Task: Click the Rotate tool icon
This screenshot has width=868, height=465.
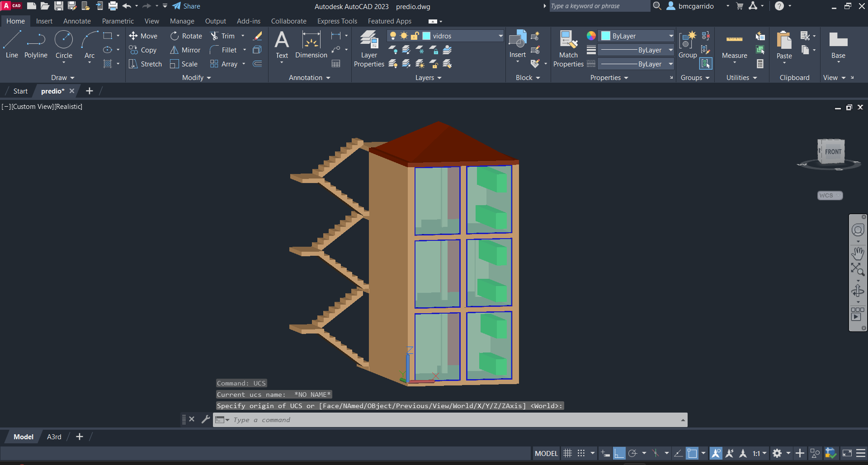Action: [175, 36]
